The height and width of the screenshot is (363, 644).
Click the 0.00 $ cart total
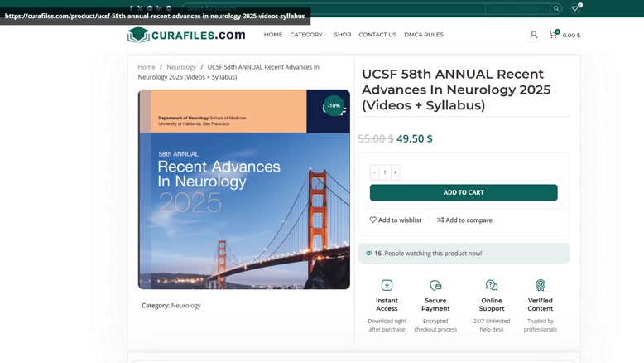571,36
